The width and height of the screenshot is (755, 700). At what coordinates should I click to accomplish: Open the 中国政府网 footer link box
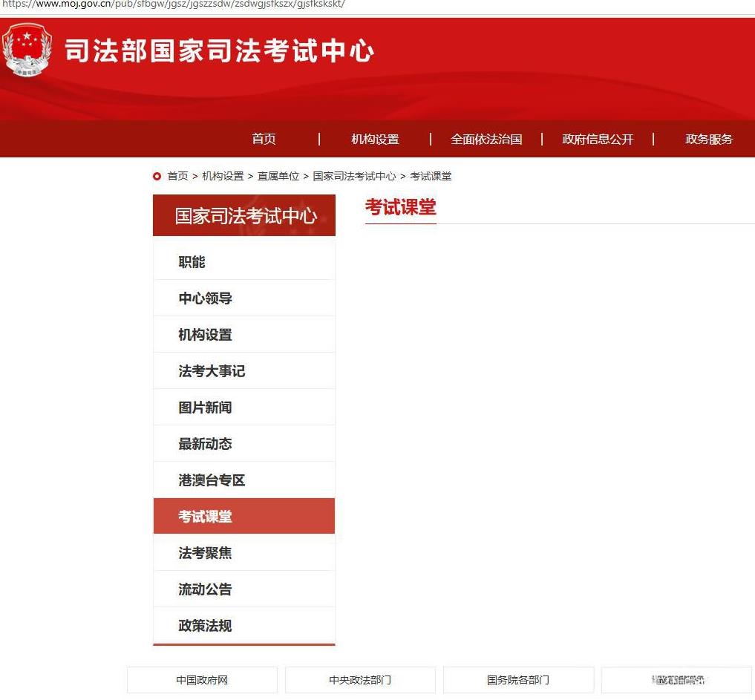pos(202,680)
